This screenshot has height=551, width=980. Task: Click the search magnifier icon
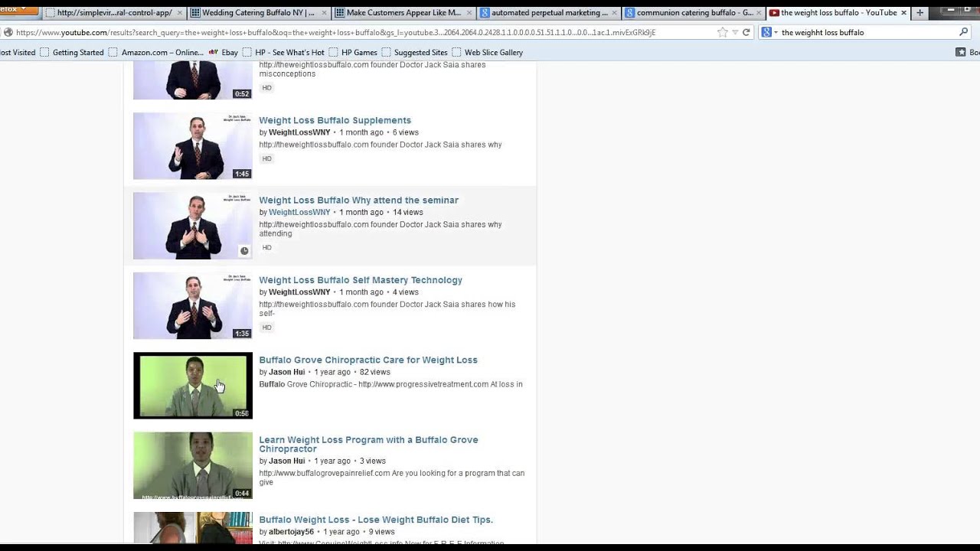pyautogui.click(x=964, y=32)
